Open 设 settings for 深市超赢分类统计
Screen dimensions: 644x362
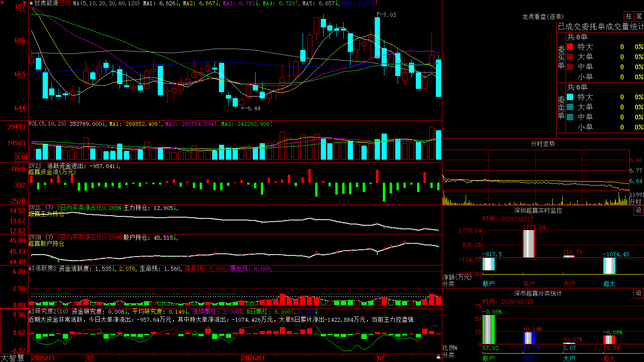tap(639, 293)
